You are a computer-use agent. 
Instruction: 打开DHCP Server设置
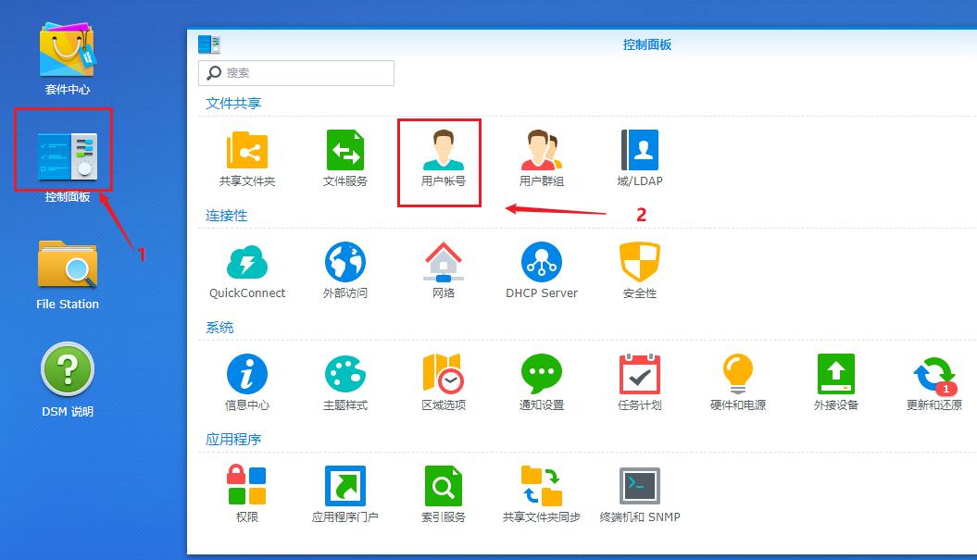point(541,268)
